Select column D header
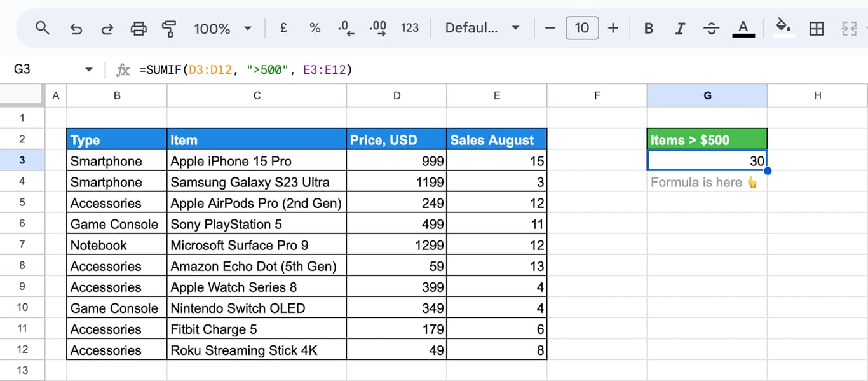 point(397,95)
